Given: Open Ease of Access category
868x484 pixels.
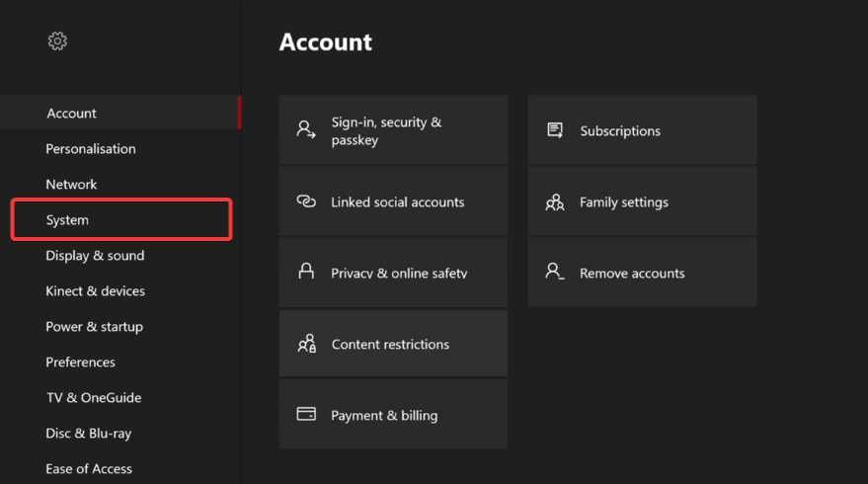Looking at the screenshot, I should click(120, 468).
